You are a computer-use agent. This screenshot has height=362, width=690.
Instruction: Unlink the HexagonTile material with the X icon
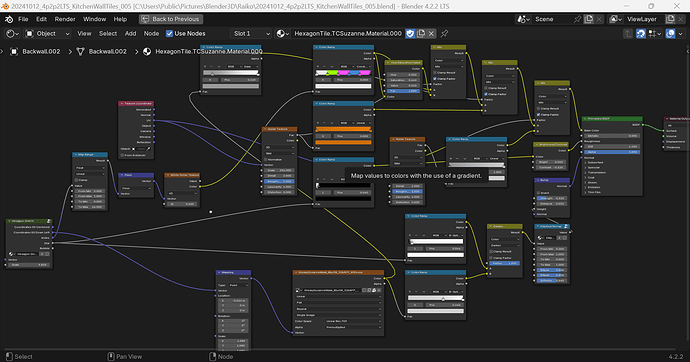[x=431, y=33]
